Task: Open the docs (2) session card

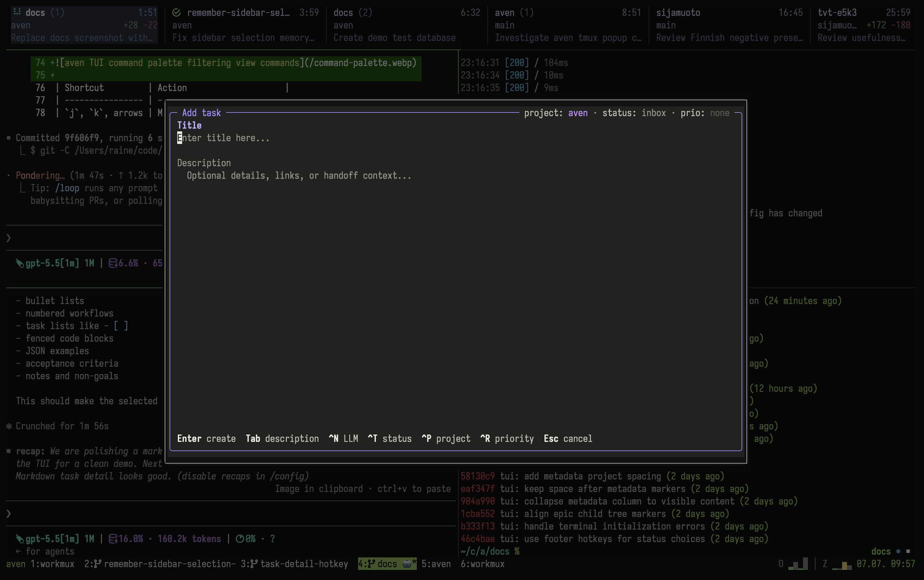Action: pyautogui.click(x=407, y=25)
